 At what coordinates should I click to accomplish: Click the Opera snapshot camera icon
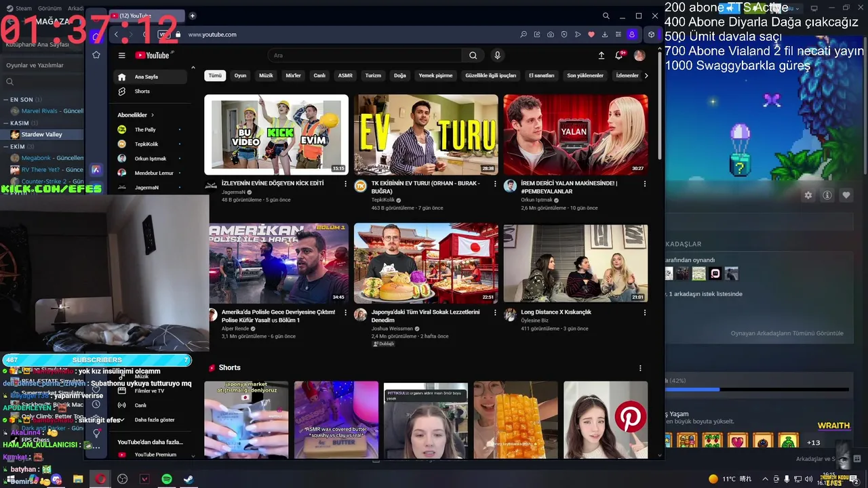click(x=551, y=35)
